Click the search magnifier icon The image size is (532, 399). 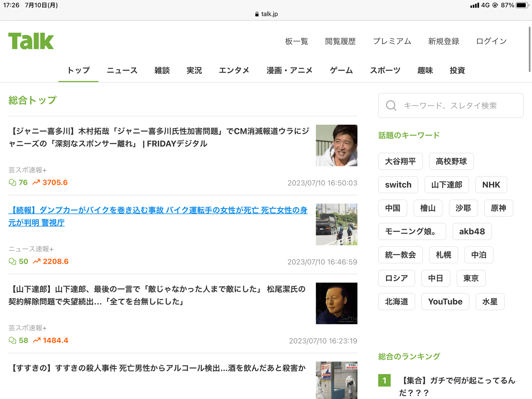391,105
